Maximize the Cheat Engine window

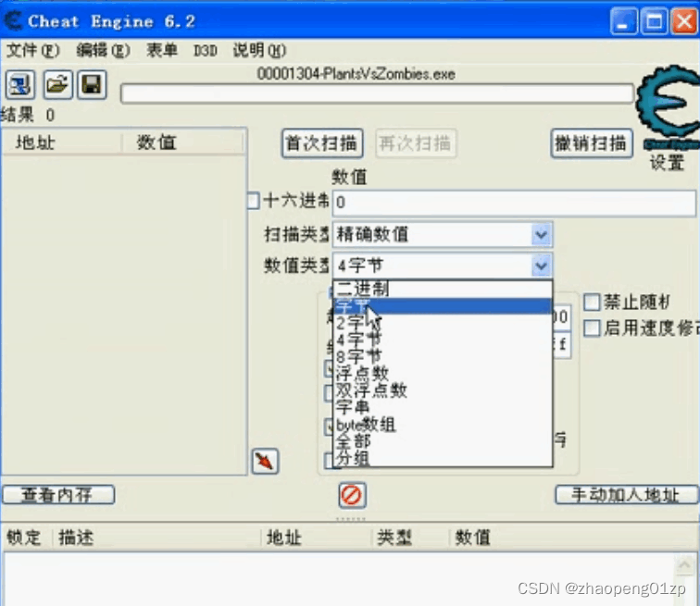(654, 21)
